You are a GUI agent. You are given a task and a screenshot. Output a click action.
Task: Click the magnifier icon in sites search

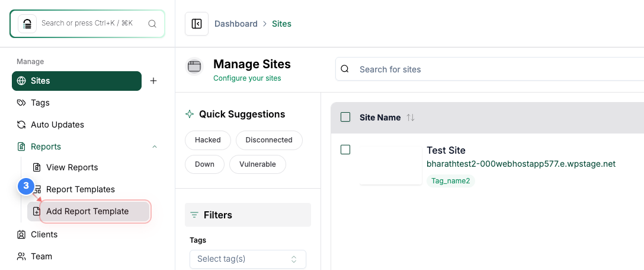click(x=345, y=69)
